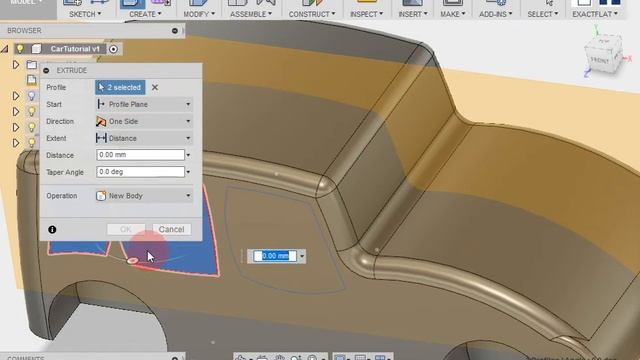The width and height of the screenshot is (640, 360).
Task: Open the ADD-INS menu
Action: tap(495, 14)
